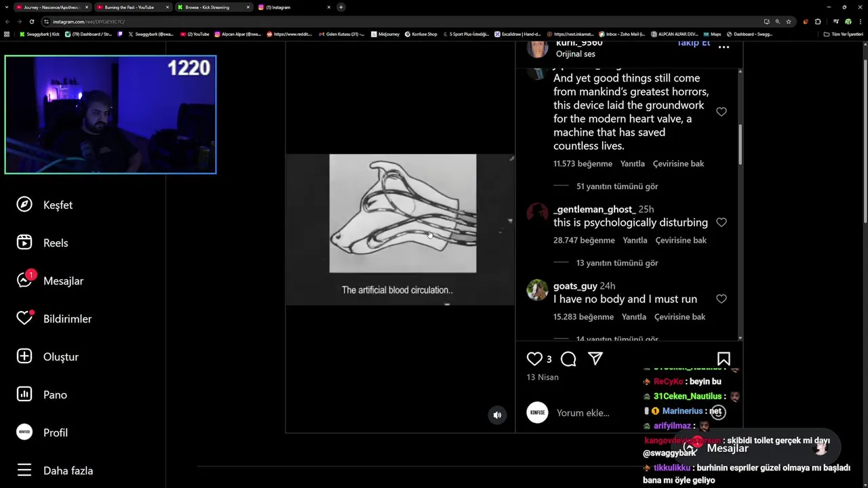
Task: Open Keşfet (Explore) in the Instagram sidebar
Action: 45,205
